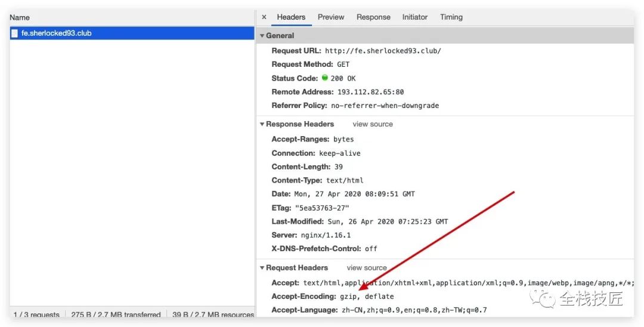Viewport: 644px width, 327px height.
Task: Click the Content-Length 39 value
Action: pyautogui.click(x=339, y=167)
